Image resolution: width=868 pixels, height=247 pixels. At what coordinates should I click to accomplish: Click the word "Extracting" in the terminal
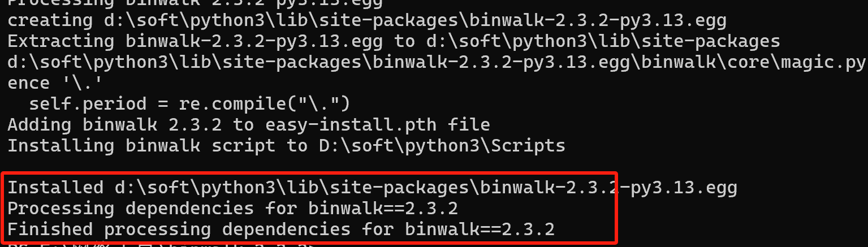tap(61, 41)
